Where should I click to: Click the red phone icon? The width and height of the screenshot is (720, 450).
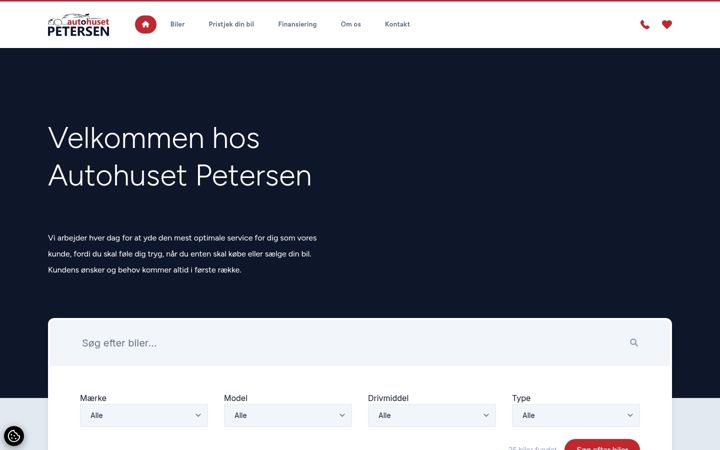click(645, 24)
